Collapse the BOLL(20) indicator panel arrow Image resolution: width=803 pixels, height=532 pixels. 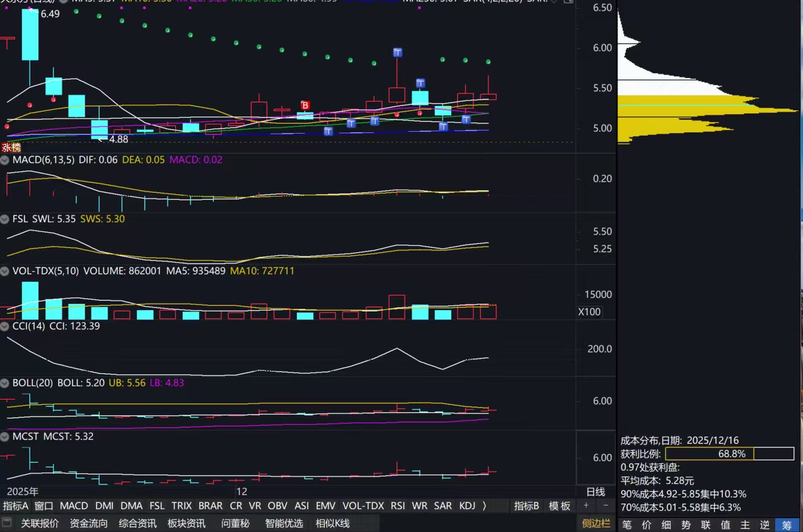pyautogui.click(x=5, y=383)
